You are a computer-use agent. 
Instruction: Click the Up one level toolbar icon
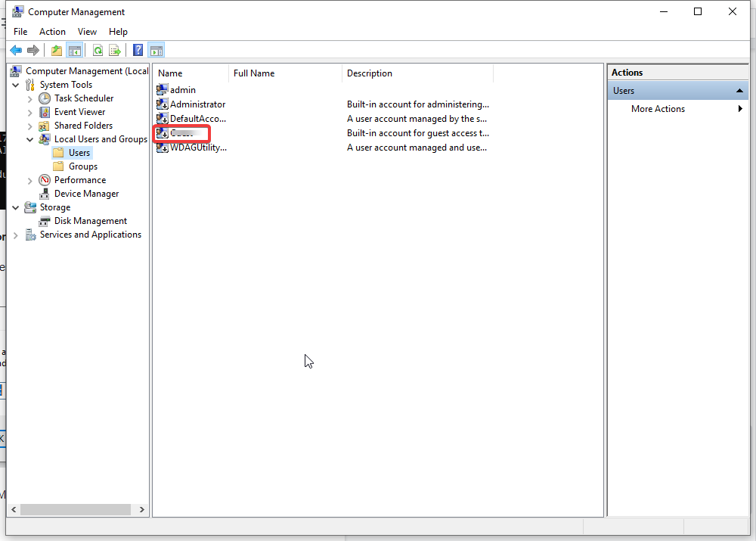pyautogui.click(x=57, y=50)
